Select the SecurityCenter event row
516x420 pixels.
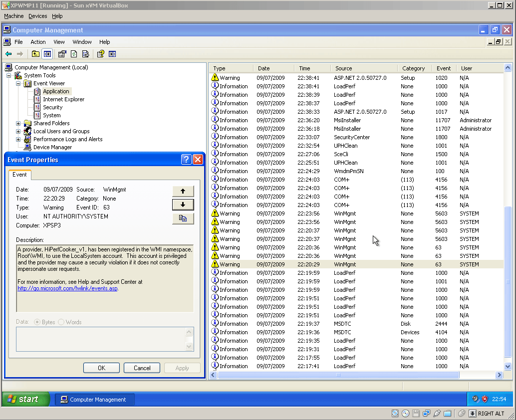357,137
